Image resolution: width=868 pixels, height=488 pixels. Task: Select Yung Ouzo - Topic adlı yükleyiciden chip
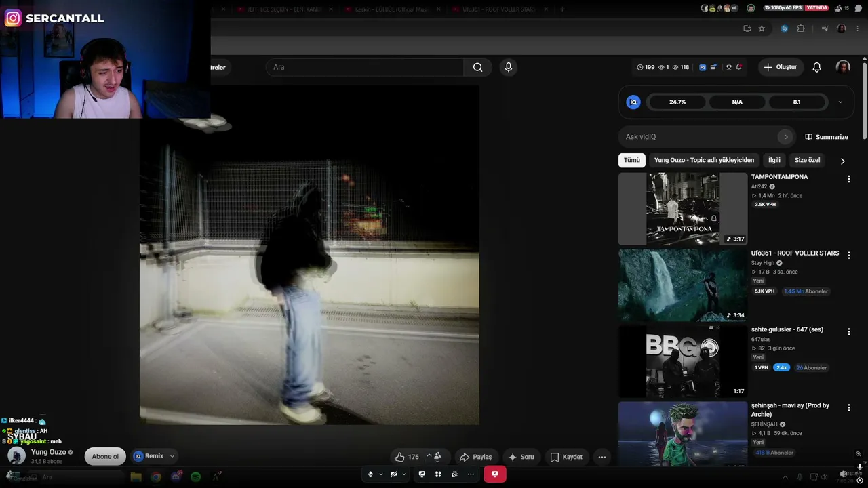tap(704, 160)
